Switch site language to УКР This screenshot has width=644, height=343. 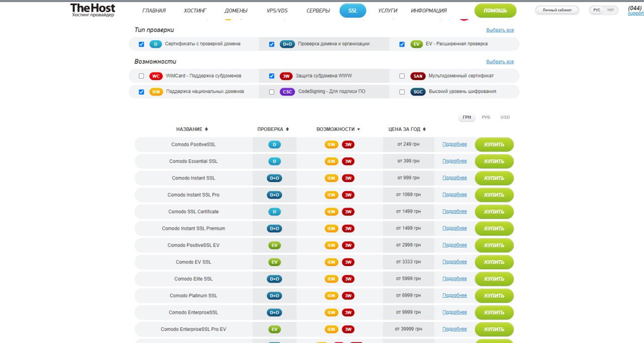pyautogui.click(x=610, y=10)
